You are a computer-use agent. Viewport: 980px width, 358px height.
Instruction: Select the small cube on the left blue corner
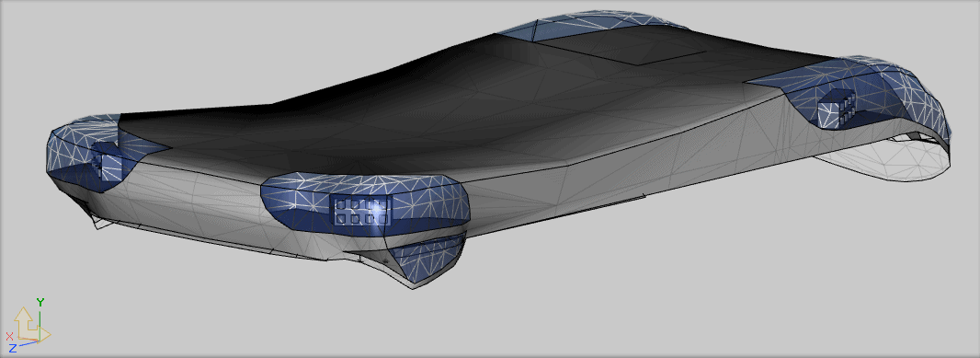click(108, 161)
